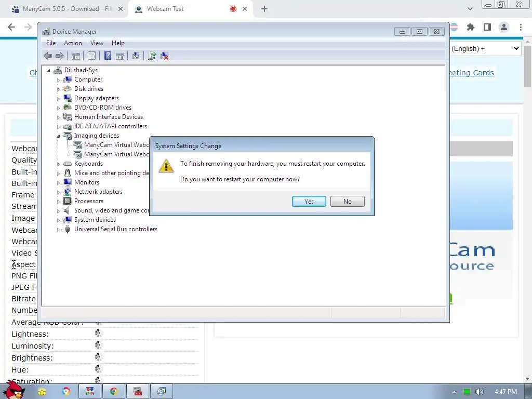532x399 pixels.
Task: Click the active Chrome taskbar button
Action: [114, 392]
